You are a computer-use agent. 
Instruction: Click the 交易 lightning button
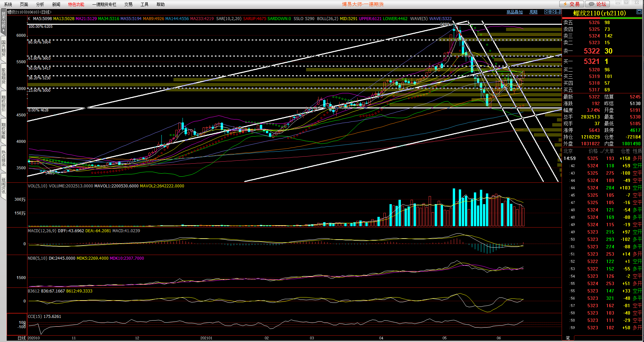[x=572, y=4]
